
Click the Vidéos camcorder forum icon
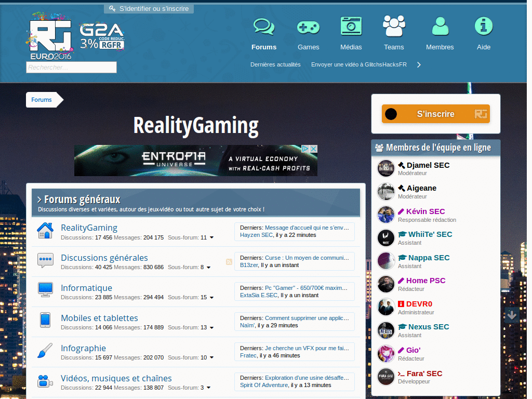click(x=45, y=381)
